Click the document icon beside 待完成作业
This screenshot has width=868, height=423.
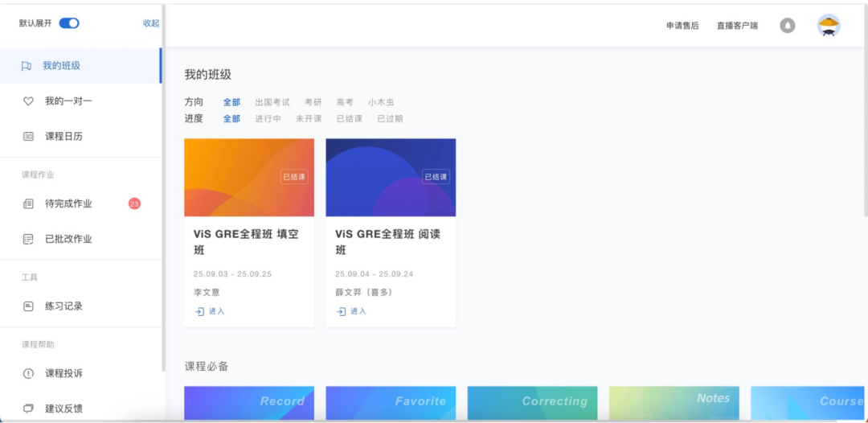point(28,203)
